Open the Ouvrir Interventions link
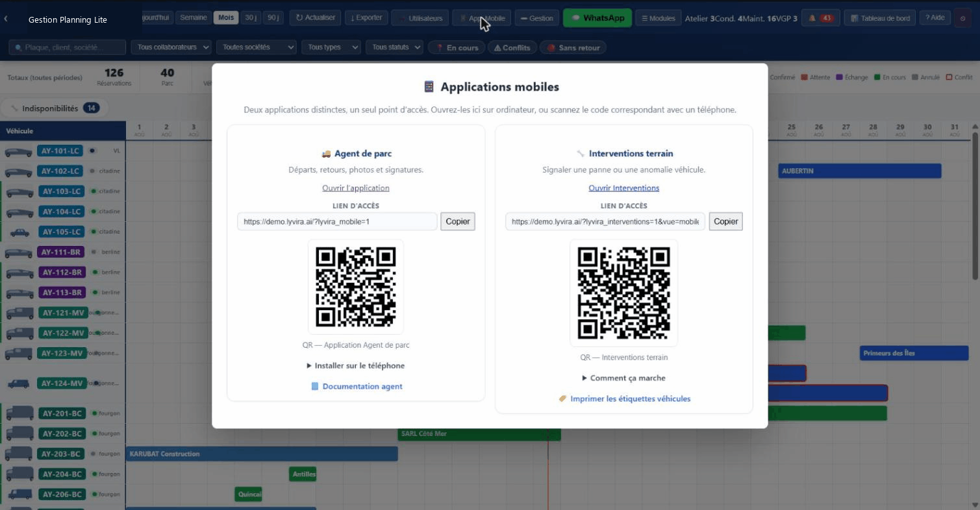The width and height of the screenshot is (980, 510). 624,188
